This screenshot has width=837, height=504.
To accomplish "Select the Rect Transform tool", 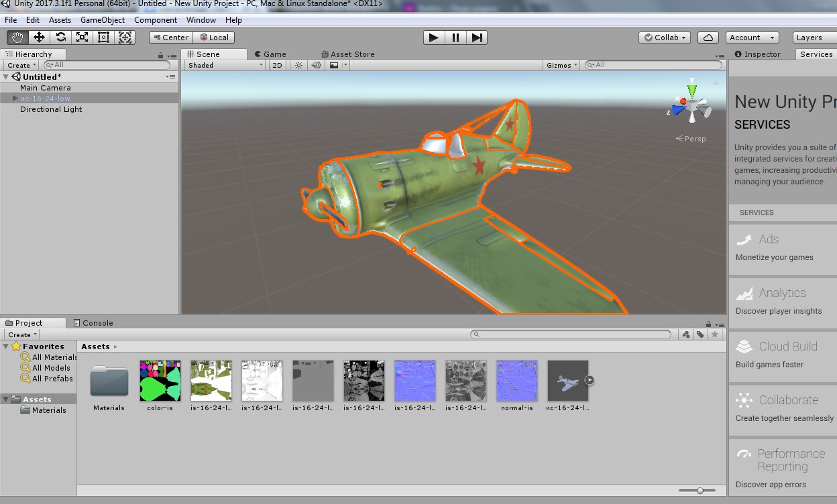I will click(103, 38).
